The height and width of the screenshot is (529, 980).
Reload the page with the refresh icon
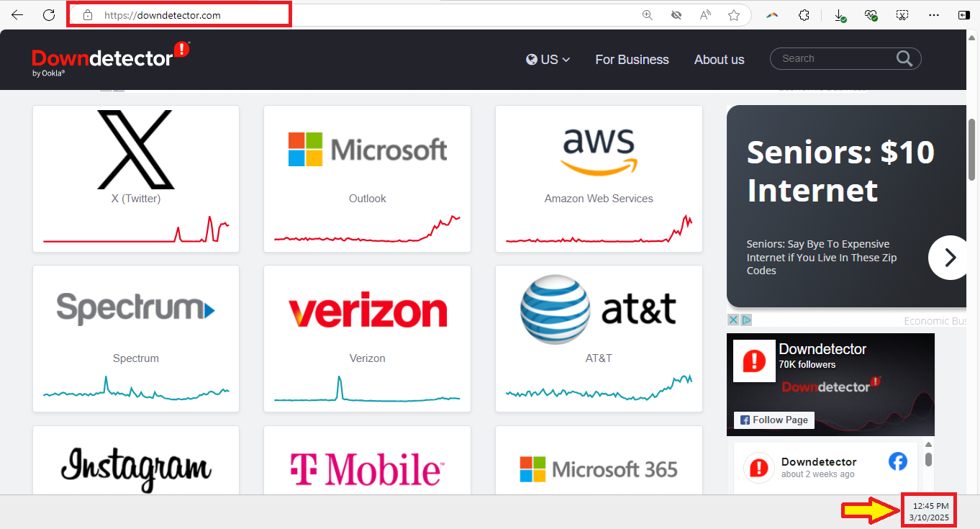pyautogui.click(x=49, y=15)
